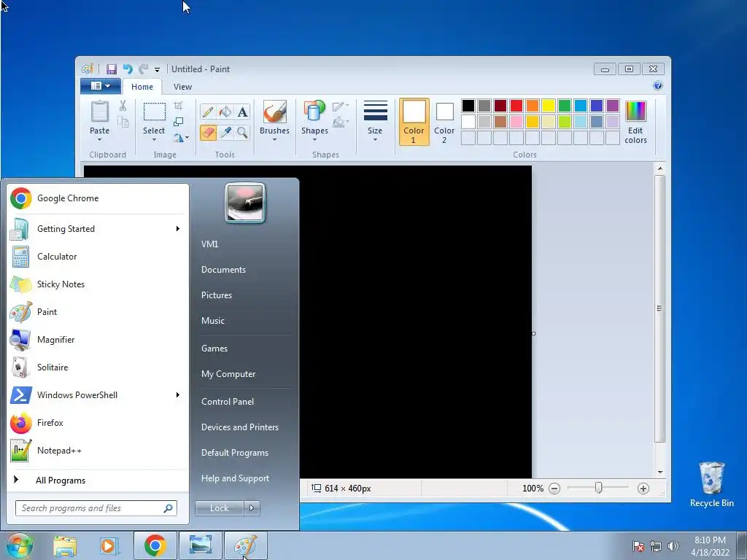Screen dimensions: 747x560
Task: Open Notepad++ from Start menu
Action: [98, 451]
